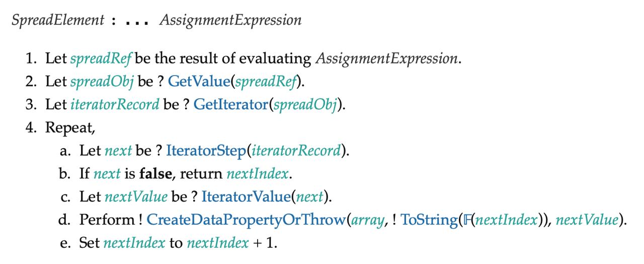This screenshot has width=644, height=264.
Task: Select the next variable in step a
Action: tap(118, 151)
